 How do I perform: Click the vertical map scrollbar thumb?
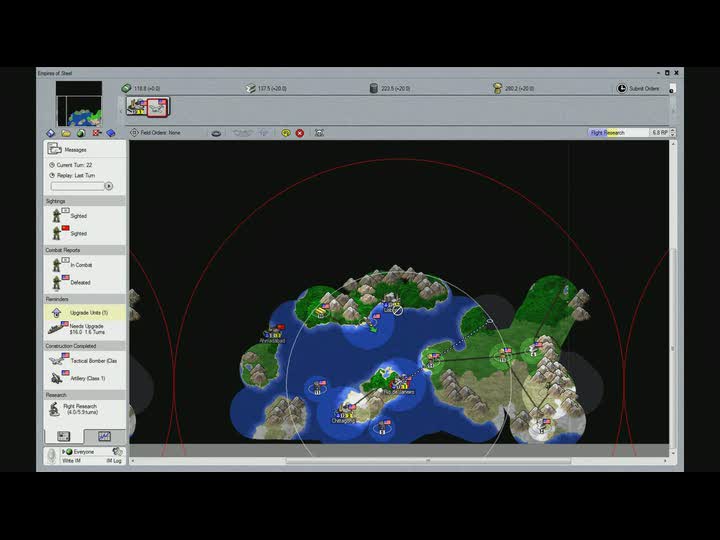pyautogui.click(x=673, y=351)
